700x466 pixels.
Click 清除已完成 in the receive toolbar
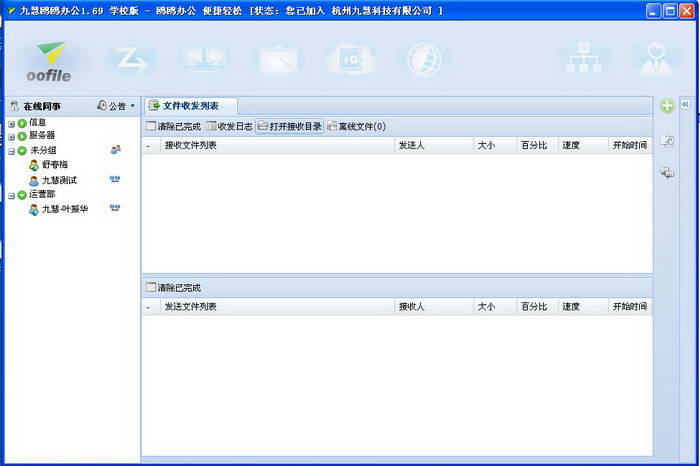pos(174,127)
